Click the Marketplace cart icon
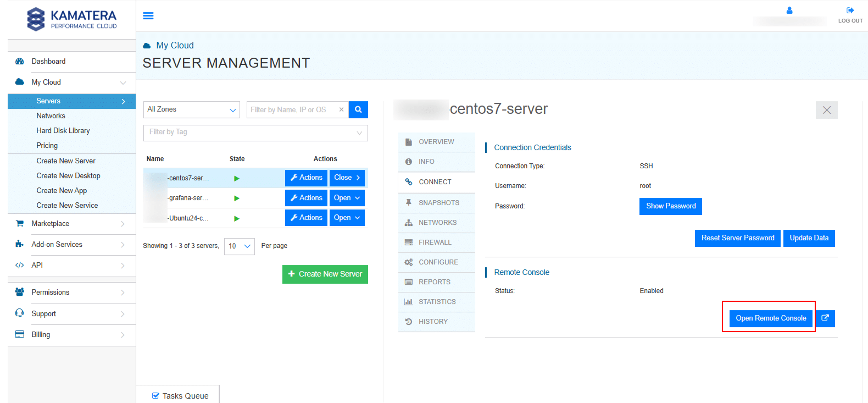This screenshot has width=868, height=403. click(x=20, y=224)
